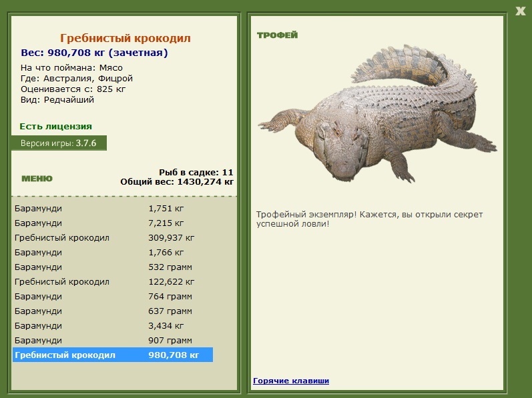This screenshot has height=398, width=532.
Task: Select the Гребнистый крокодил 122,622 кг row
Action: [113, 281]
